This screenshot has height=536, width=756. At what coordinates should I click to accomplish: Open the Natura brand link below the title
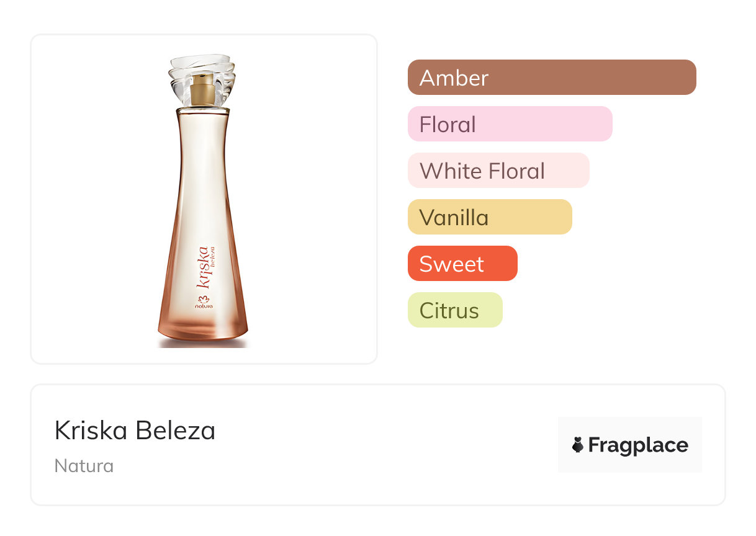coord(84,466)
